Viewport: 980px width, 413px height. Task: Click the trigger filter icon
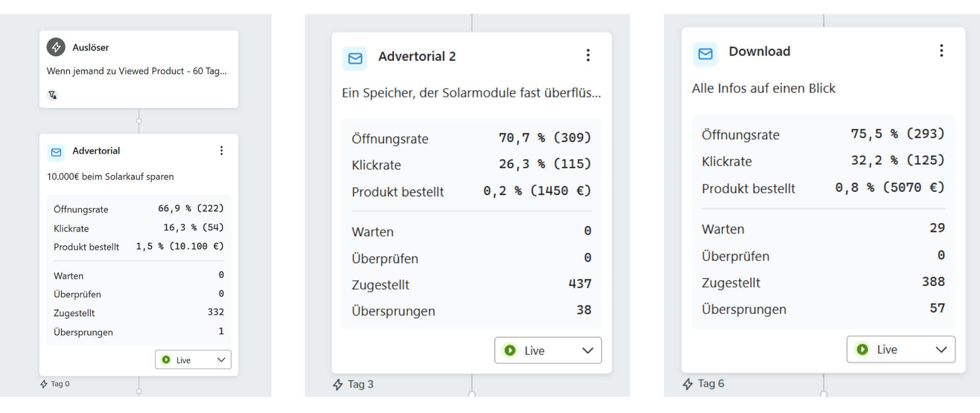pyautogui.click(x=53, y=95)
